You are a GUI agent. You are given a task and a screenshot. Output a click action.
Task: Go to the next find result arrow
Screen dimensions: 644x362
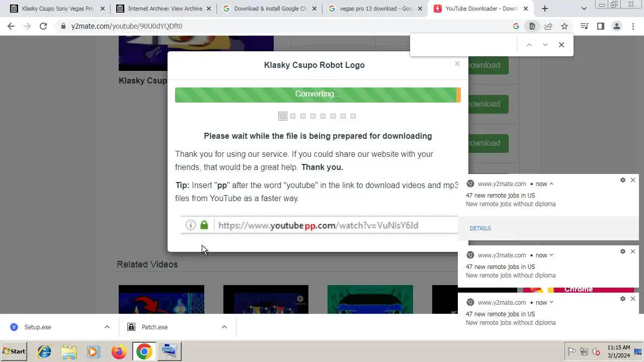coord(545,45)
